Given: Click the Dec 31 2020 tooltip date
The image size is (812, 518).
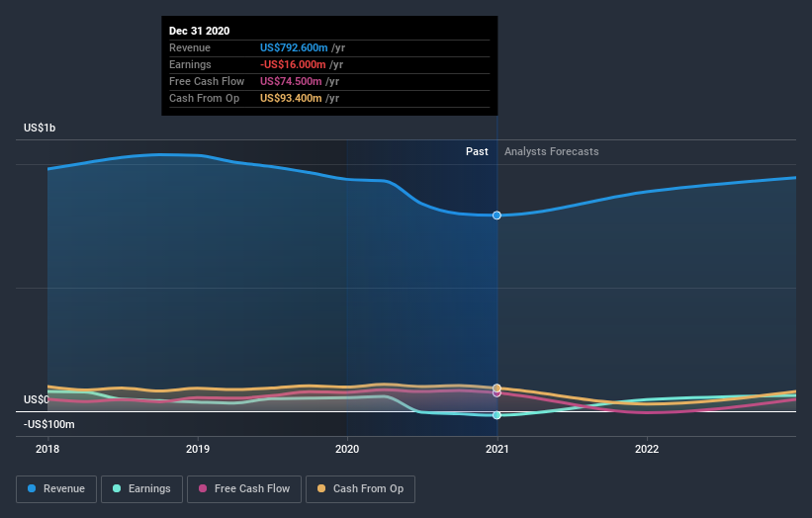Looking at the screenshot, I should [200, 31].
